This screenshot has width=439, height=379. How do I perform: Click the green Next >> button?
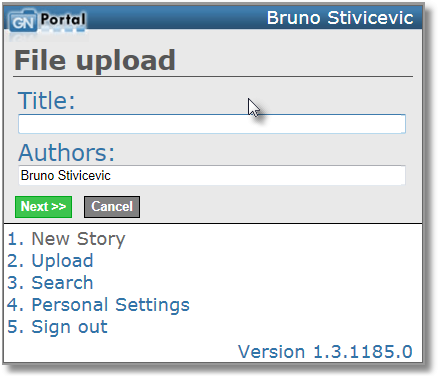[x=43, y=207]
